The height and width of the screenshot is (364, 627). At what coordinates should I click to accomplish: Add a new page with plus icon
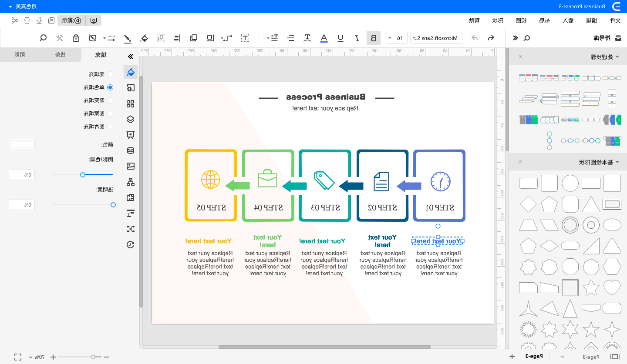click(512, 357)
